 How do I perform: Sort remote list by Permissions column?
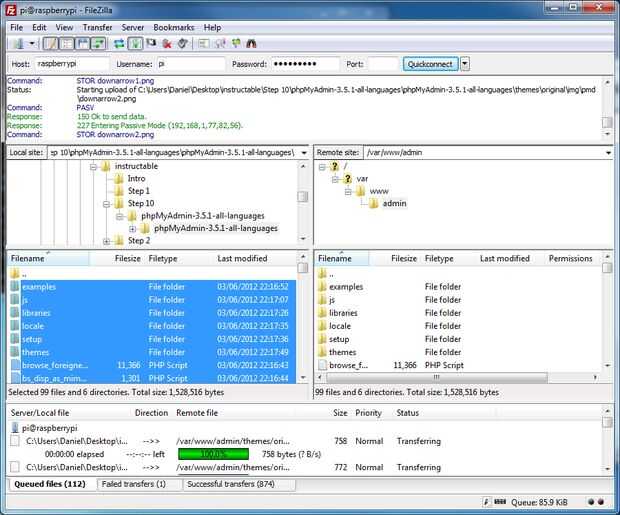click(x=573, y=258)
